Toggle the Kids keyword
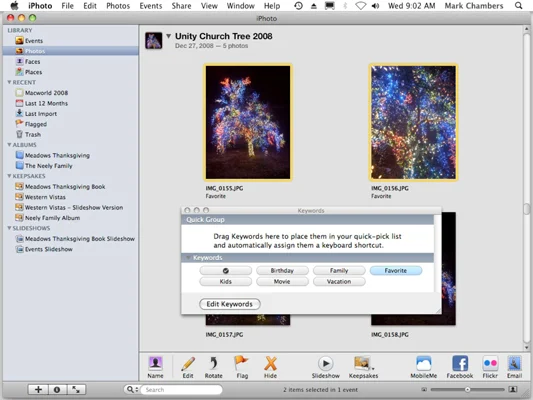 coord(226,282)
